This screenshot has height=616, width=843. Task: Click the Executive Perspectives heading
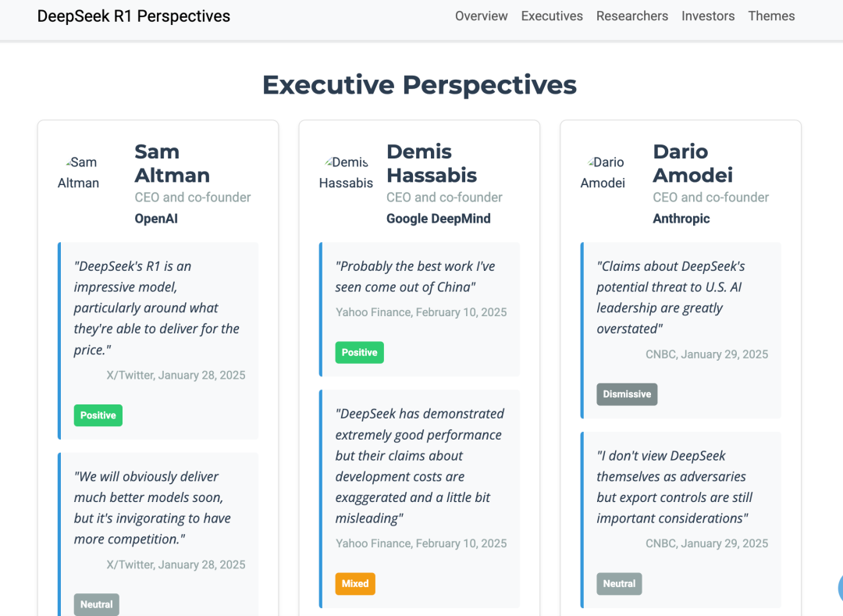[x=419, y=84]
